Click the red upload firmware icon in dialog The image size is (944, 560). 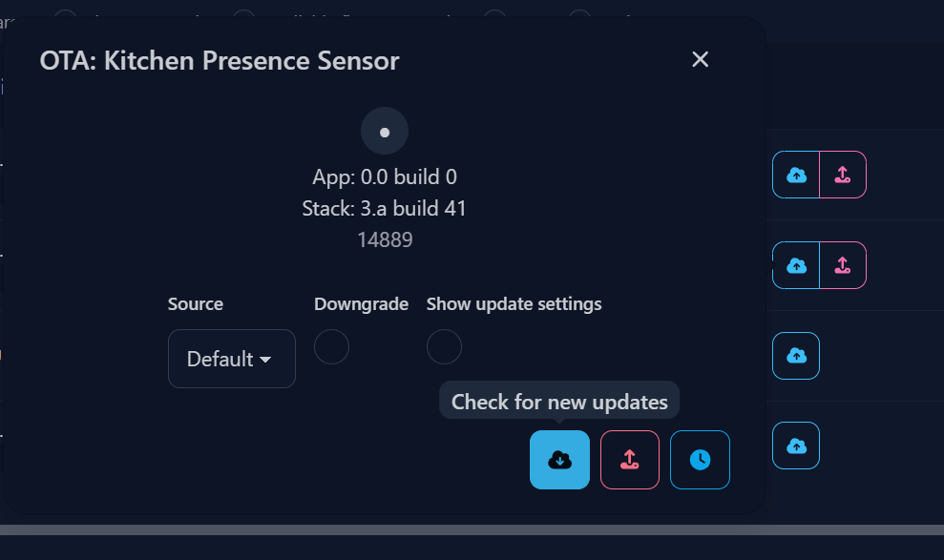tap(630, 460)
